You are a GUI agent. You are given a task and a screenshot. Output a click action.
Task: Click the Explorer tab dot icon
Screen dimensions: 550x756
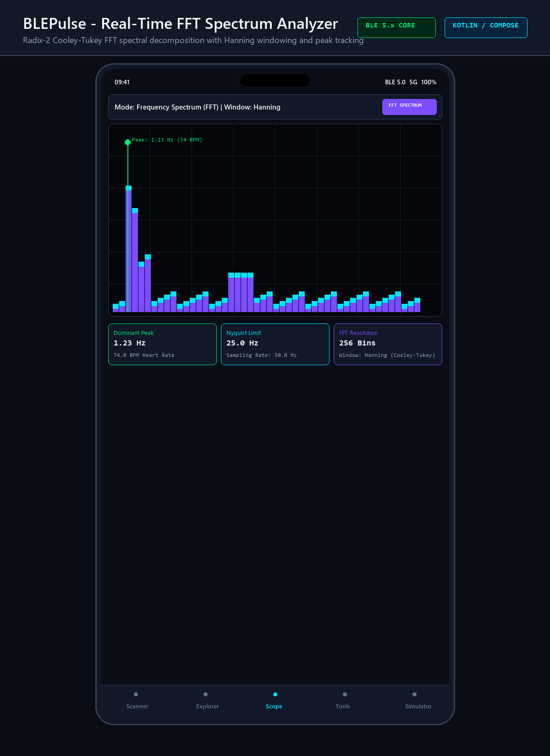coord(205,694)
